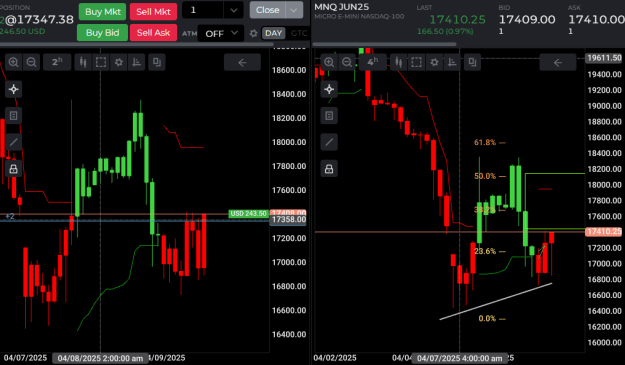Open the data box icon on right chart
The width and height of the screenshot is (625, 365).
coord(329,116)
